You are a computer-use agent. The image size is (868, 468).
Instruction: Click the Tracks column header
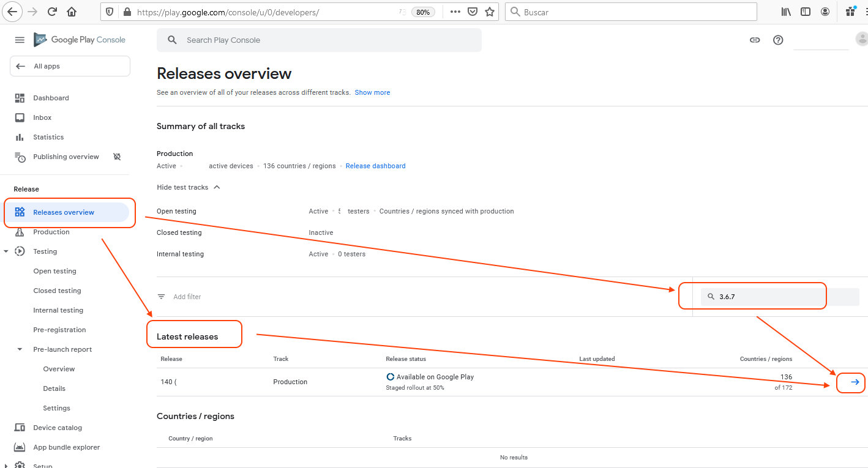pyautogui.click(x=402, y=439)
